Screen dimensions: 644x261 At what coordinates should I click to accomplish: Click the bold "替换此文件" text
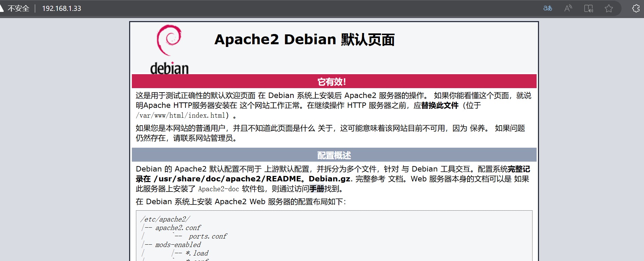440,105
